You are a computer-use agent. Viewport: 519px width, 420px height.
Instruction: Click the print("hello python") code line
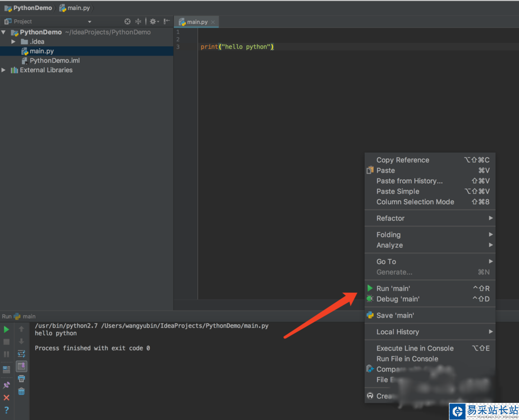pyautogui.click(x=237, y=47)
